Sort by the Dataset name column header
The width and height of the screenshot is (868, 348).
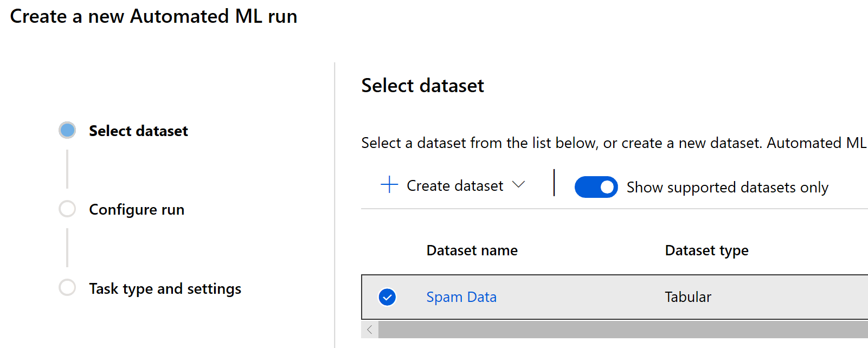click(472, 250)
